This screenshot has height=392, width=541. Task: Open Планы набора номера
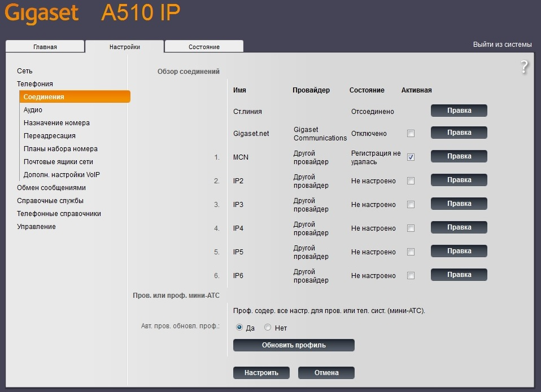(x=60, y=149)
